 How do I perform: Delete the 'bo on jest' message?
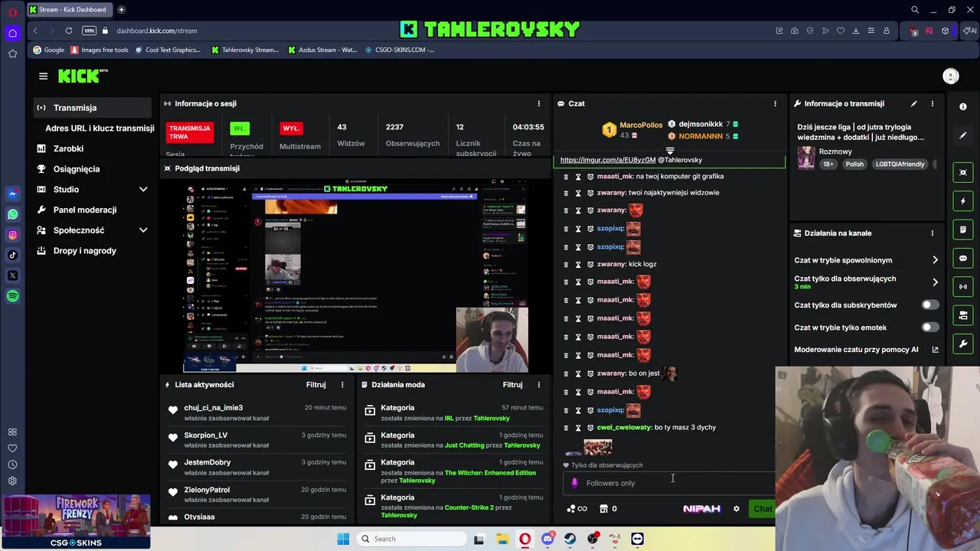coord(566,373)
